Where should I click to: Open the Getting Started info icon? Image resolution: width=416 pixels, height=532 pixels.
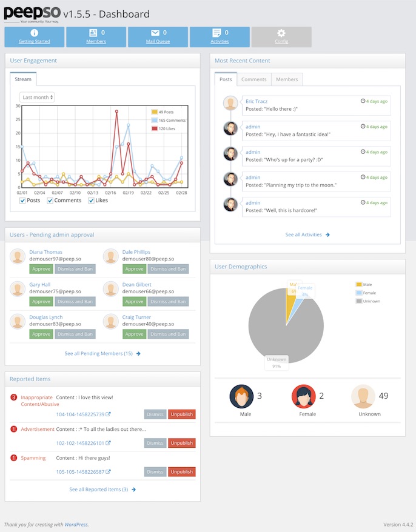[x=35, y=33]
